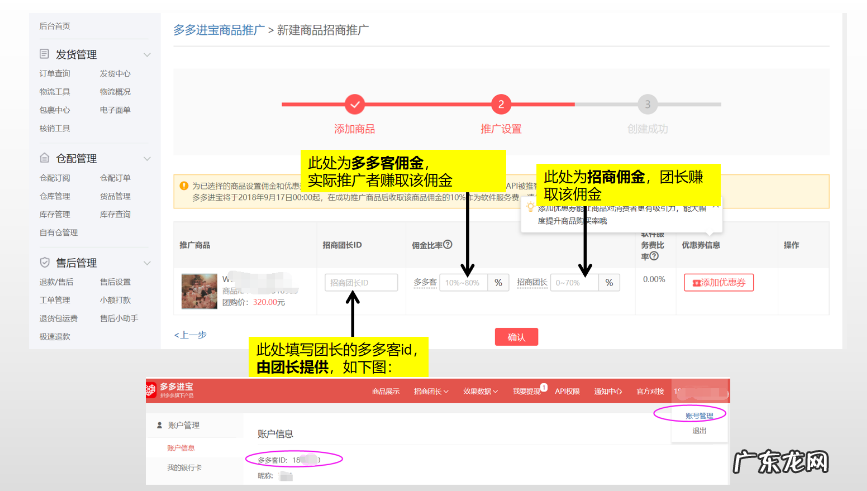Open 退货包运费 in sidebar
The height and width of the screenshot is (491, 867).
coord(59,318)
